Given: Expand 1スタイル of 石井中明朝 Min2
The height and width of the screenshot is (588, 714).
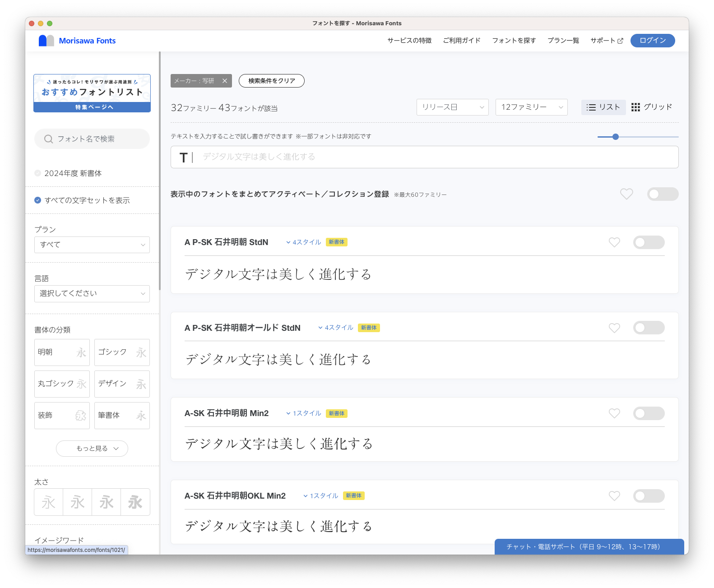Looking at the screenshot, I should pos(303,413).
